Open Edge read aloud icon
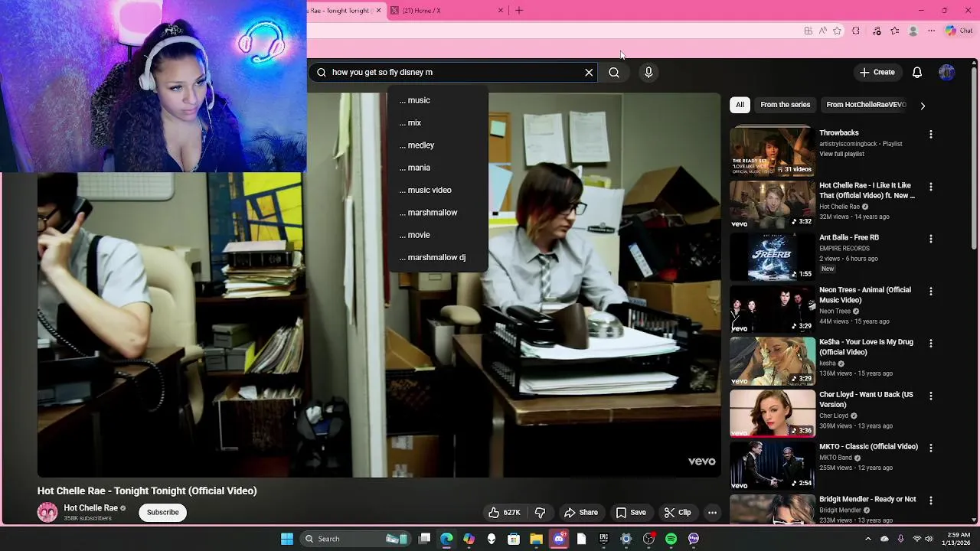The height and width of the screenshot is (551, 980). (x=822, y=31)
